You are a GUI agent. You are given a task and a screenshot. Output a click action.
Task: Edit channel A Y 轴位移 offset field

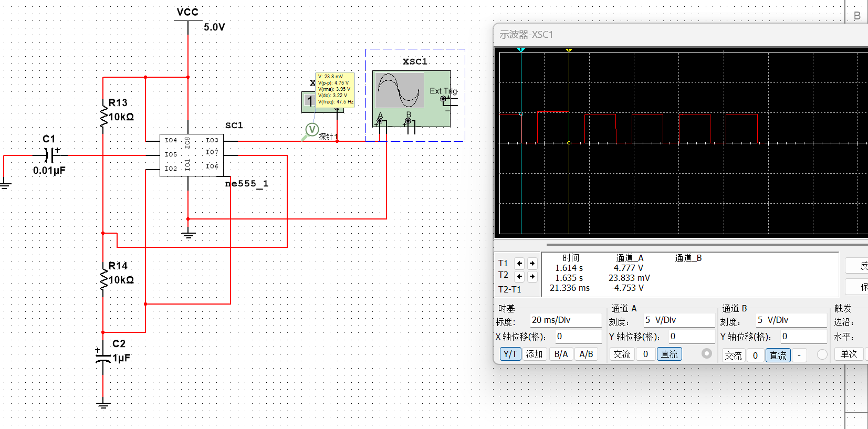(x=691, y=337)
